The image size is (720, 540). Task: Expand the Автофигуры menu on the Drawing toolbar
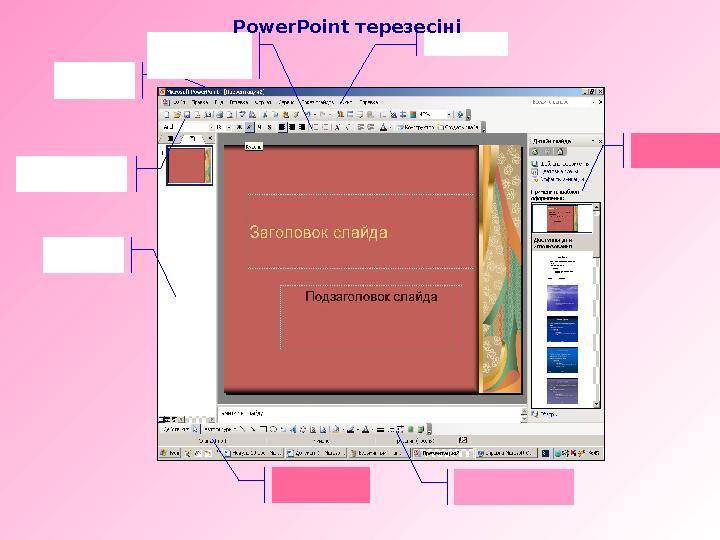pos(219,429)
